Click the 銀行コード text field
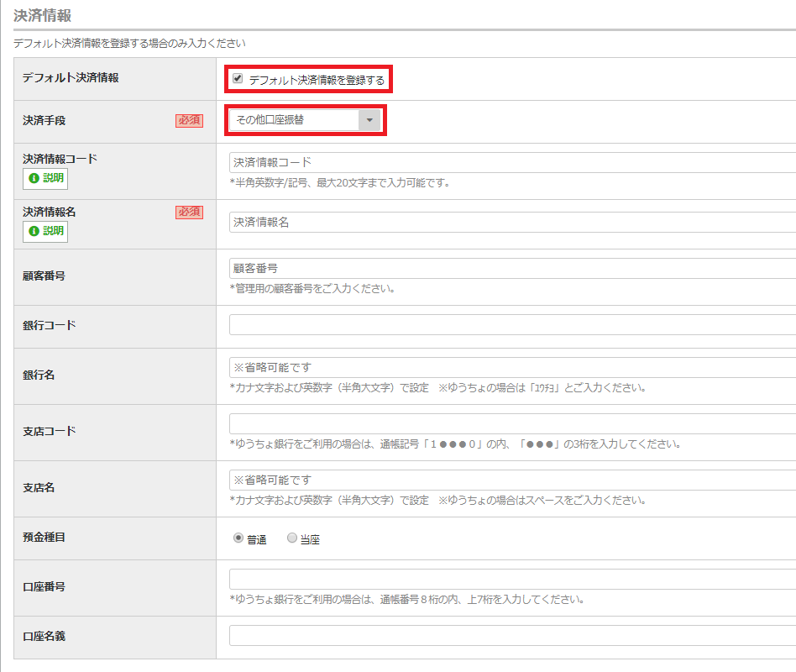The image size is (796, 672). pos(512,325)
